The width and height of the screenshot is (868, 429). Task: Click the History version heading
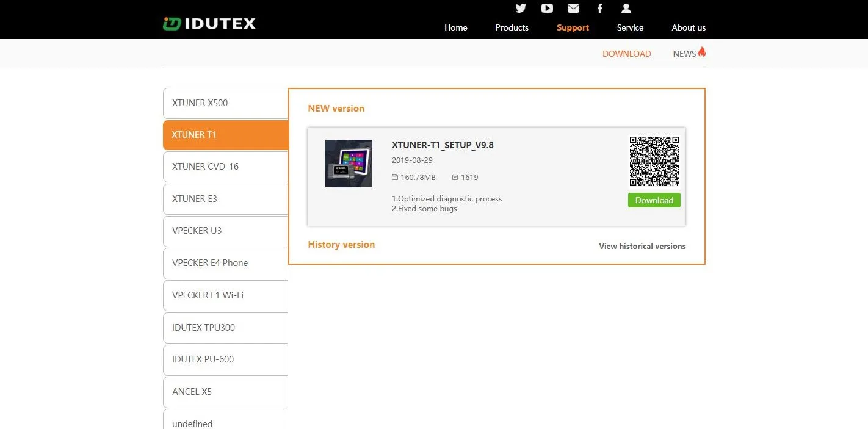tap(341, 245)
